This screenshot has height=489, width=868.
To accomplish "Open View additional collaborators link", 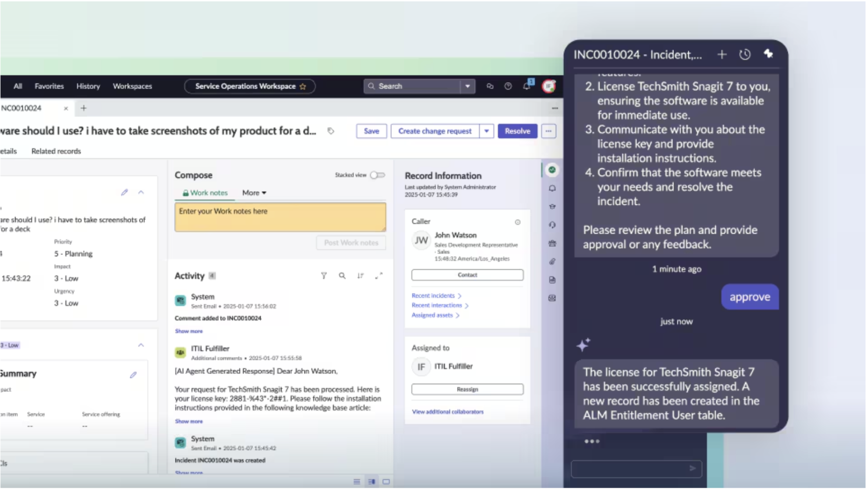I will point(448,412).
